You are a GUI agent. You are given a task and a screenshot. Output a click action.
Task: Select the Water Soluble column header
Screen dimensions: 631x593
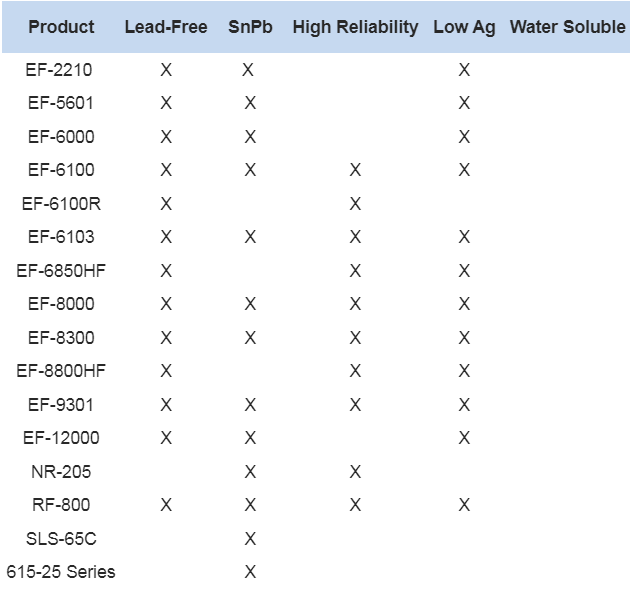567,27
